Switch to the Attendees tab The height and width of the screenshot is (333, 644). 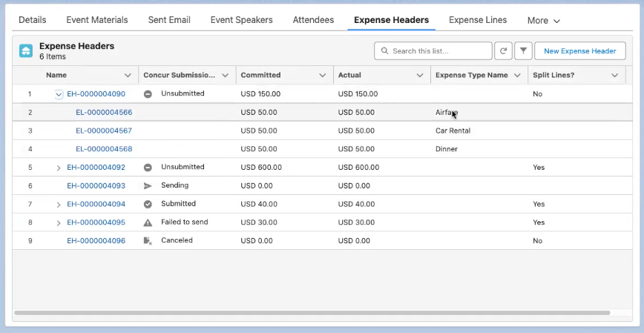(313, 20)
